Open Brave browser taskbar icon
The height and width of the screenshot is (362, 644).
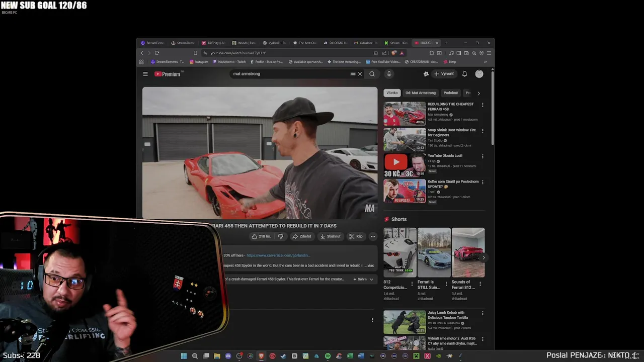(261, 356)
